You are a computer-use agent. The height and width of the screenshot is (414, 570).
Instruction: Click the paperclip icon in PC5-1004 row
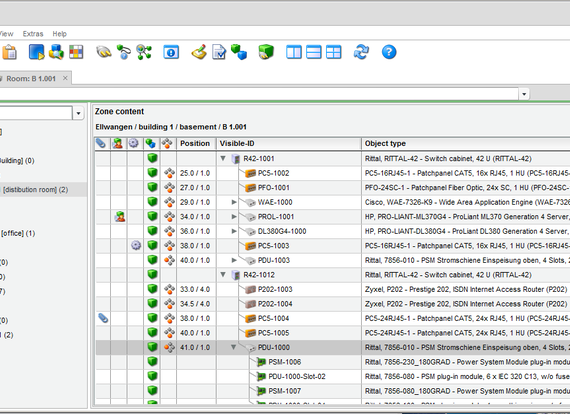(103, 318)
